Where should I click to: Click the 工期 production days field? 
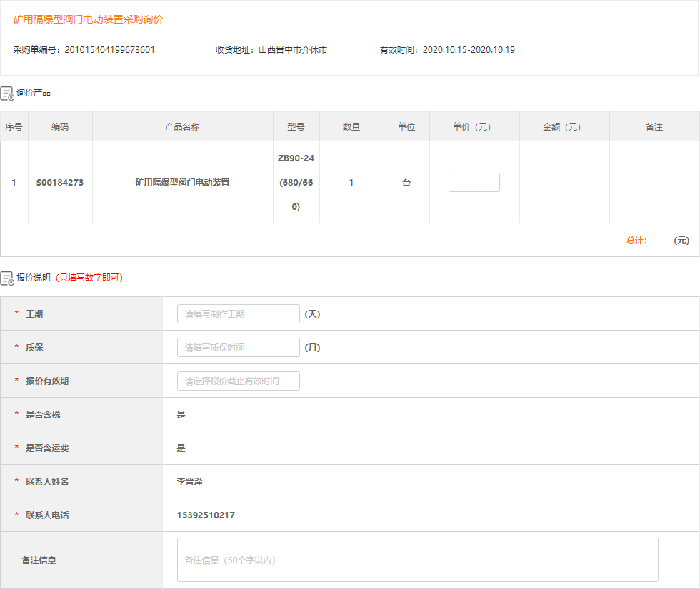tap(238, 314)
